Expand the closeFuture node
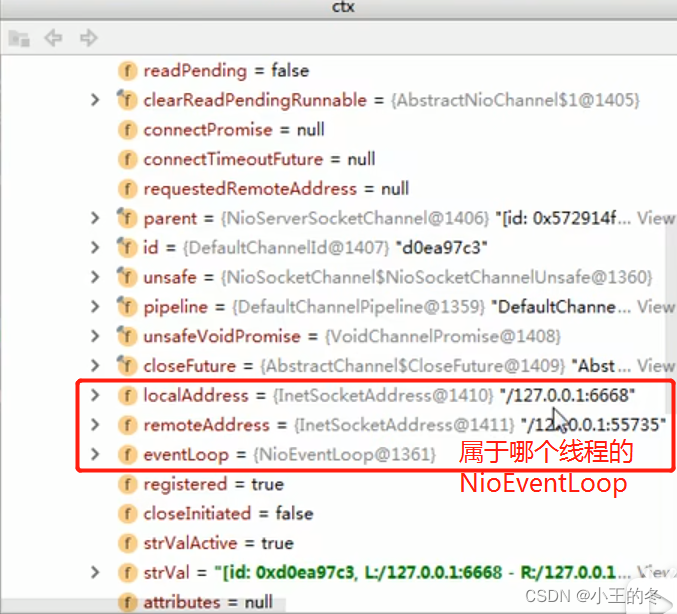This screenshot has height=614, width=677. click(x=95, y=366)
